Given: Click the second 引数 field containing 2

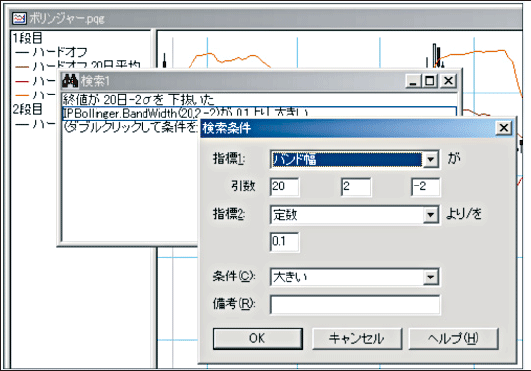Looking at the screenshot, I should [x=356, y=187].
